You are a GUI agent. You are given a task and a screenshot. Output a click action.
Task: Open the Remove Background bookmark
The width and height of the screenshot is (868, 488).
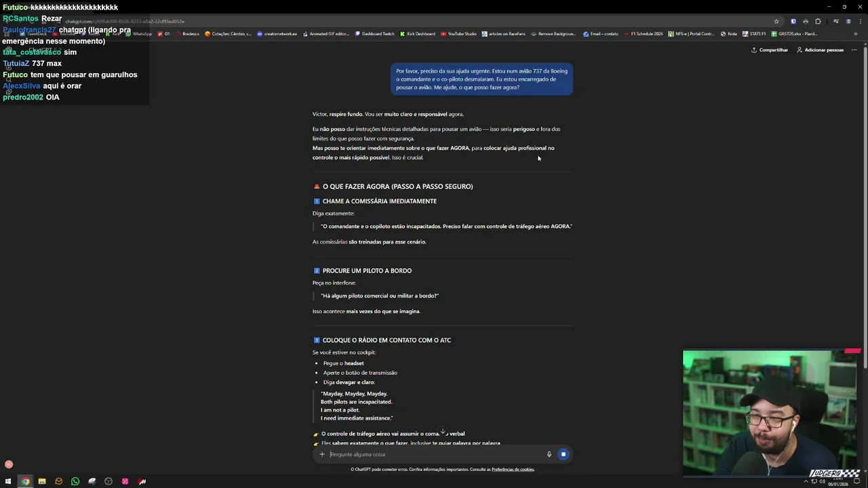[553, 34]
